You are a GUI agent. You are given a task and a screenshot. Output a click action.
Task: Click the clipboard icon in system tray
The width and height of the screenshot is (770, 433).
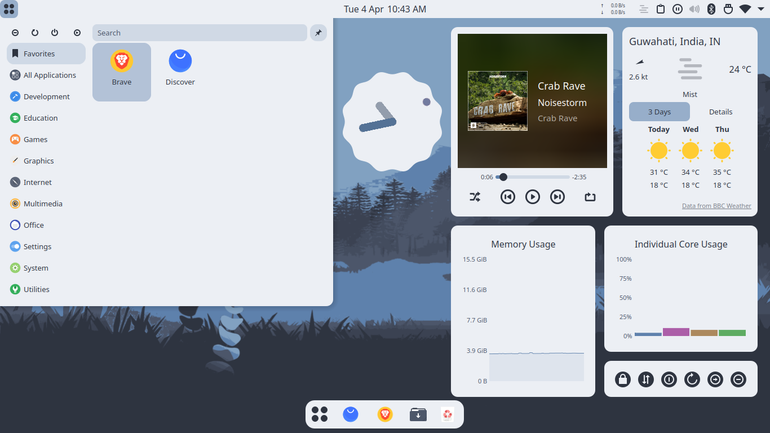coord(660,9)
